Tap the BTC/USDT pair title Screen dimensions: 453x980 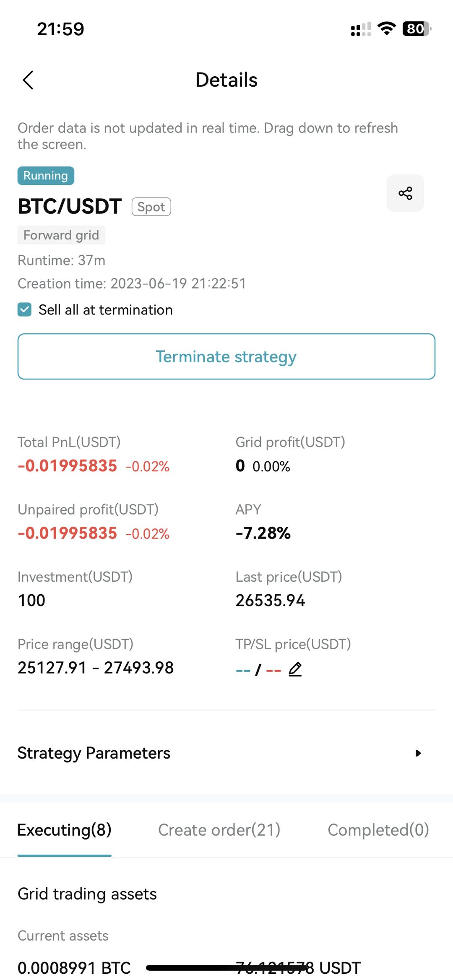click(x=70, y=206)
